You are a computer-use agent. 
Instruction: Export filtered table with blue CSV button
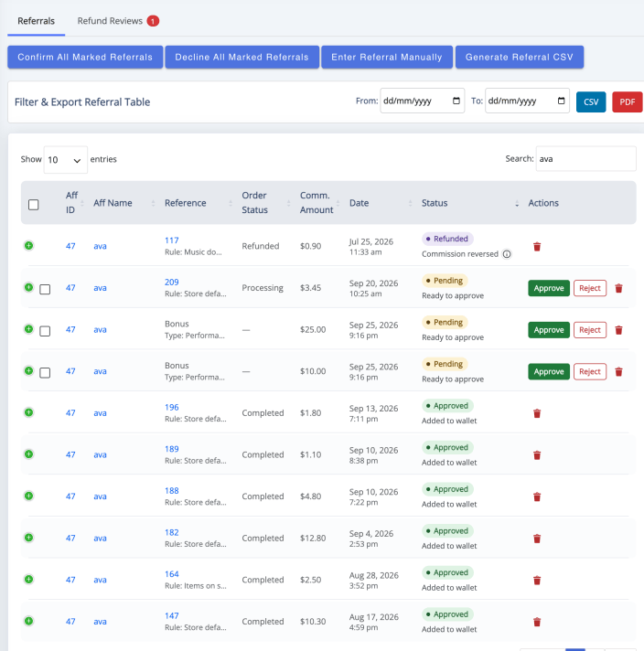click(591, 102)
